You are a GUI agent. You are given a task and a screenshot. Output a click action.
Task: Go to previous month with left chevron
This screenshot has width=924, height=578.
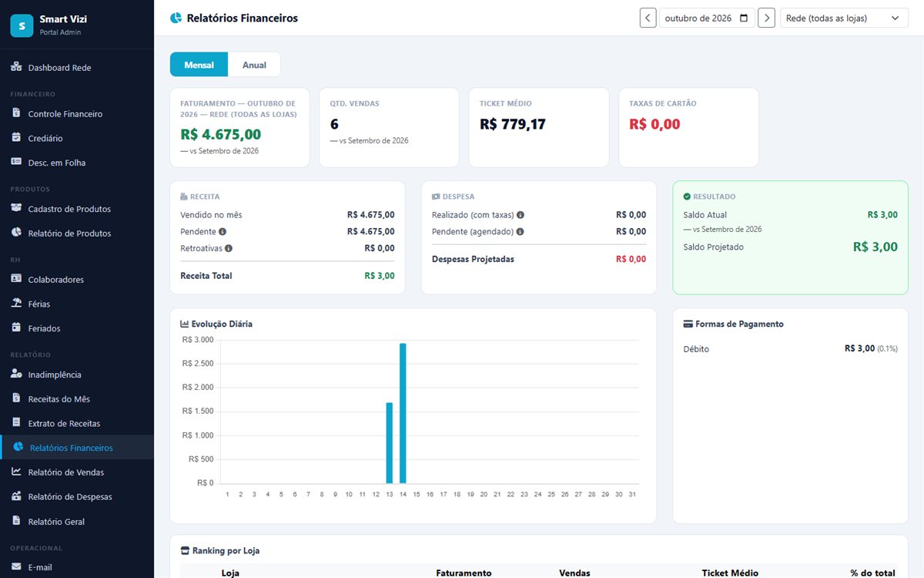648,18
